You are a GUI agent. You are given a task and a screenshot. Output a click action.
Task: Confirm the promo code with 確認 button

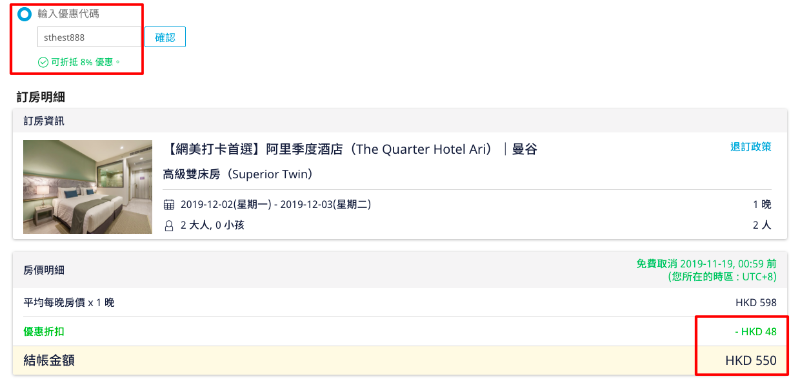click(165, 37)
